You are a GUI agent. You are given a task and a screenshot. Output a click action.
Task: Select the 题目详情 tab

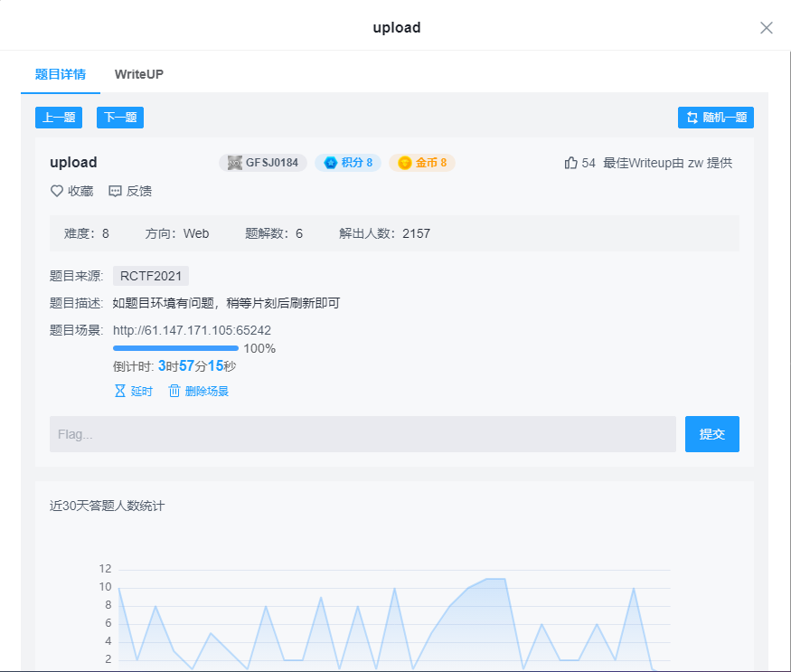click(61, 74)
